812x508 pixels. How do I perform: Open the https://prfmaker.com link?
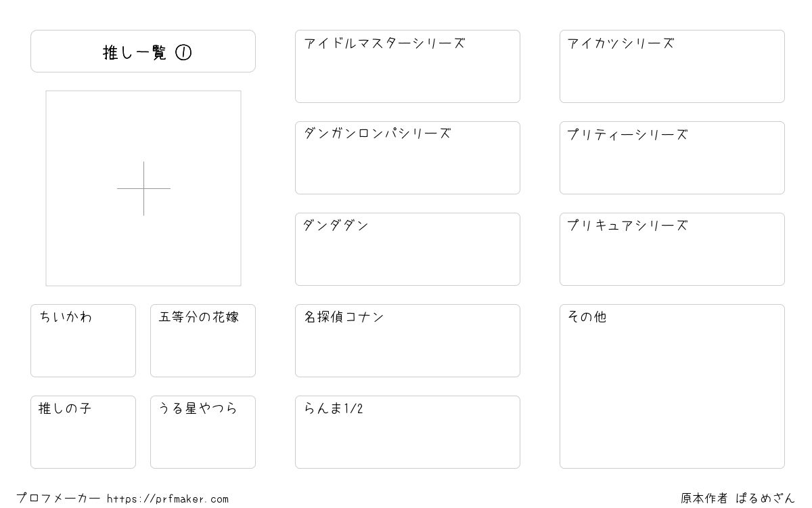[168, 499]
